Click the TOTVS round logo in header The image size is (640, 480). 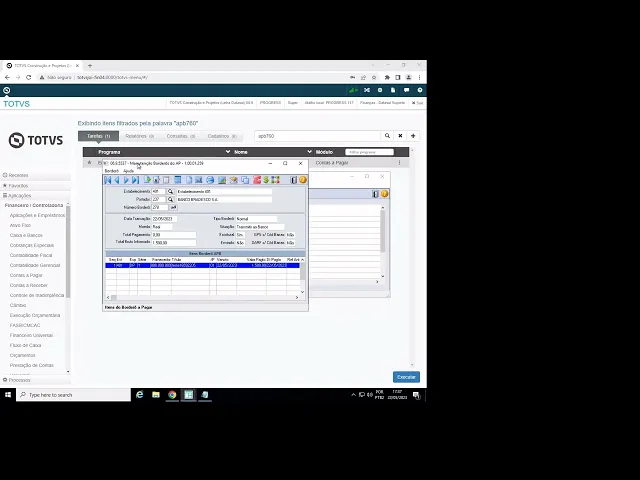click(x=7, y=90)
